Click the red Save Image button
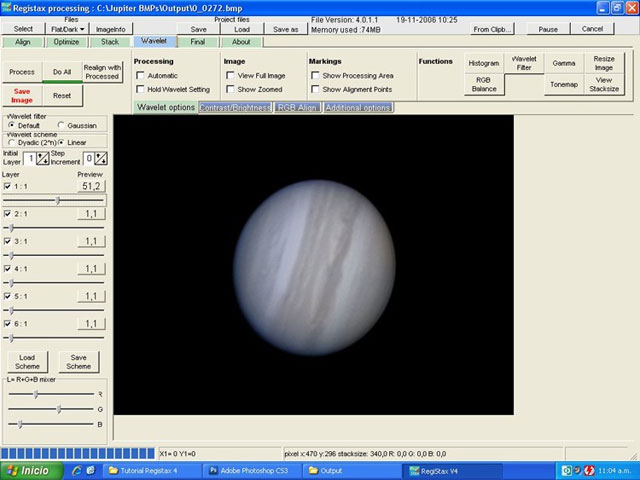The height and width of the screenshot is (480, 640). click(22, 94)
